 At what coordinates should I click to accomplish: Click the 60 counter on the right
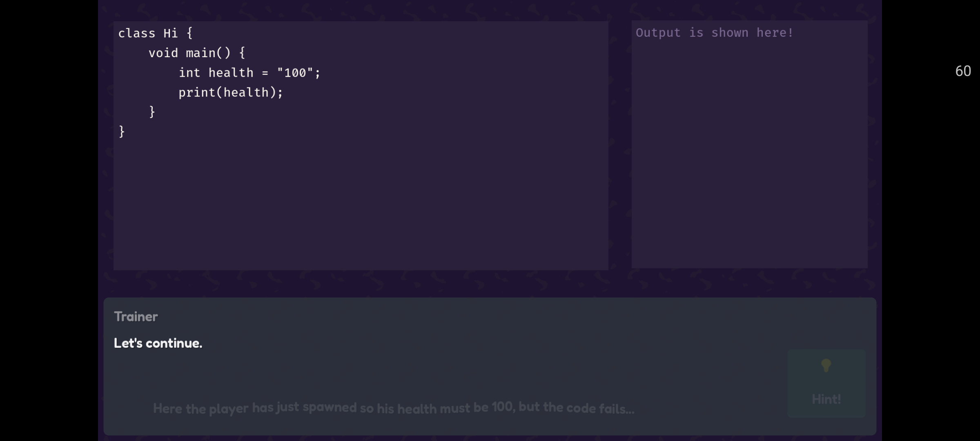(963, 71)
